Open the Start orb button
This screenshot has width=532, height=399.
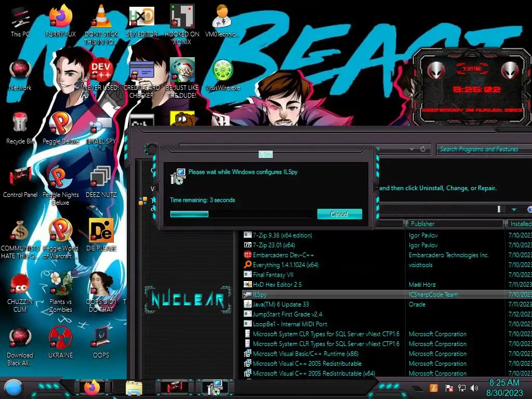click(13, 388)
